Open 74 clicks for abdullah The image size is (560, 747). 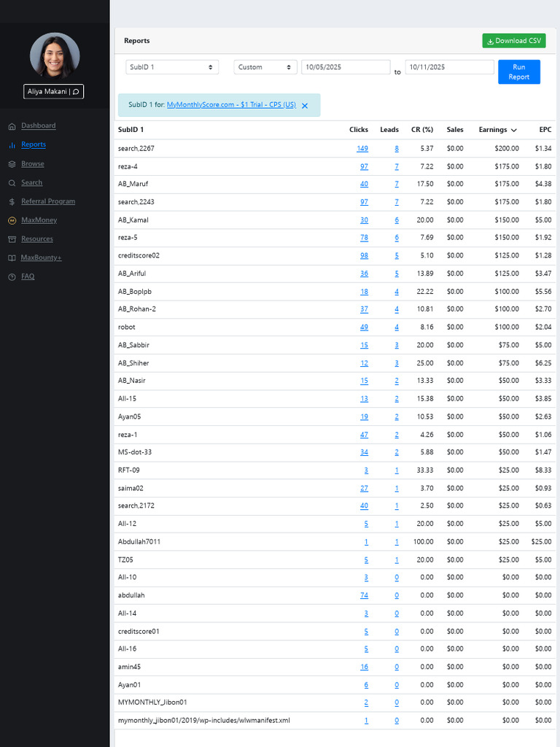[x=365, y=595]
